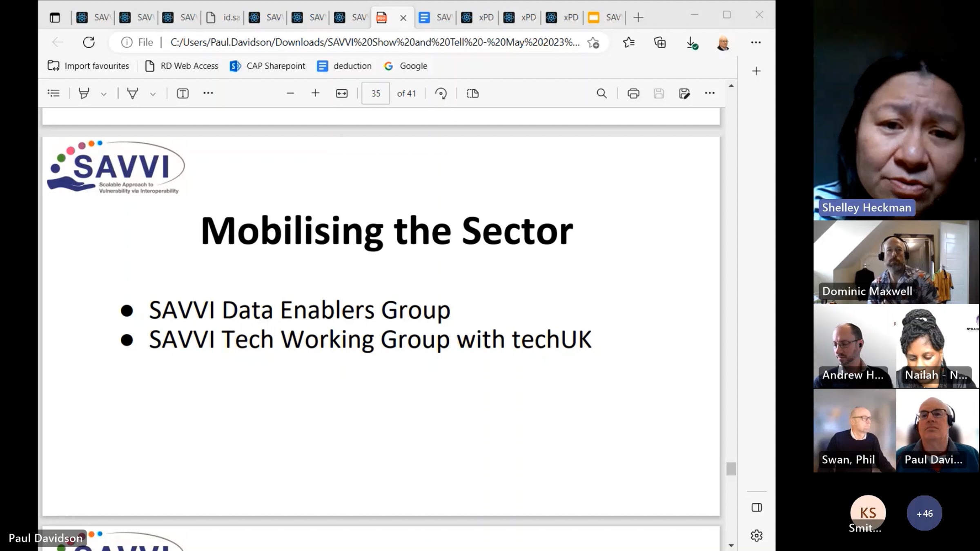
Task: Click the 'Paul Davidson' presenter name label
Action: 45,538
